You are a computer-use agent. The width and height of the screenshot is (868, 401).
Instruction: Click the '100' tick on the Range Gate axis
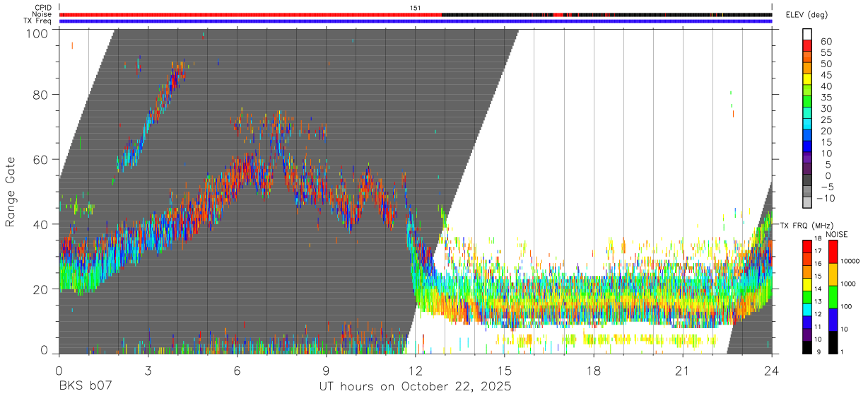pyautogui.click(x=37, y=33)
